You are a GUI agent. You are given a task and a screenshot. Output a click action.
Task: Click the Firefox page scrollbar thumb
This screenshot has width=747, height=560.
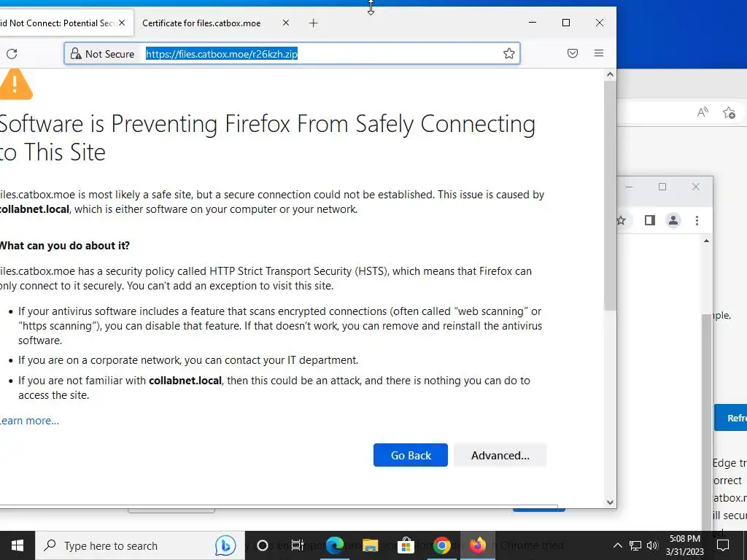(610, 196)
